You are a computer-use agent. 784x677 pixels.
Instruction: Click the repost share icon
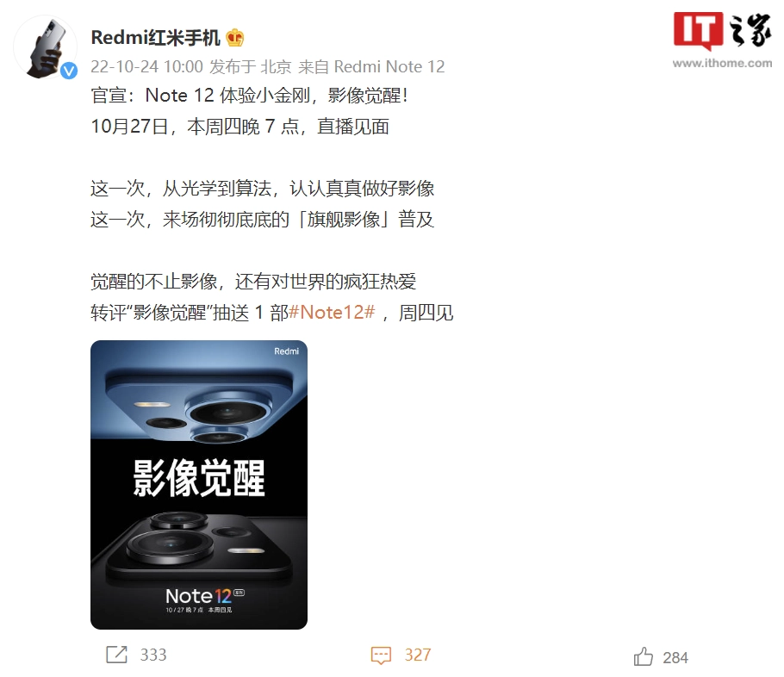tap(116, 655)
